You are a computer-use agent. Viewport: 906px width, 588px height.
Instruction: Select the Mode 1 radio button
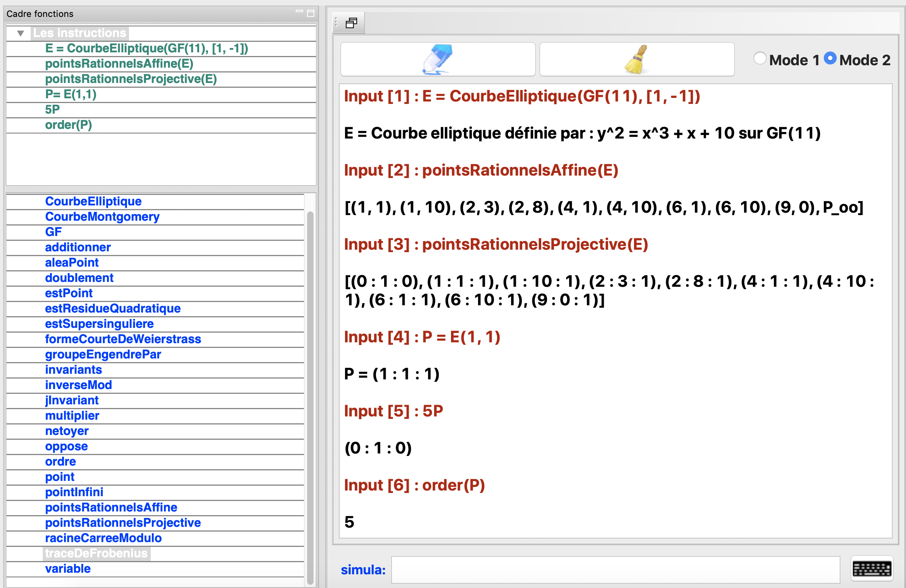tap(760, 59)
